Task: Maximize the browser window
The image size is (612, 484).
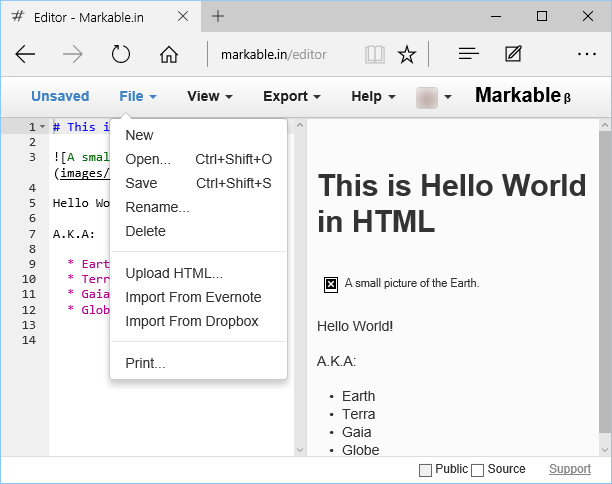Action: 542,16
